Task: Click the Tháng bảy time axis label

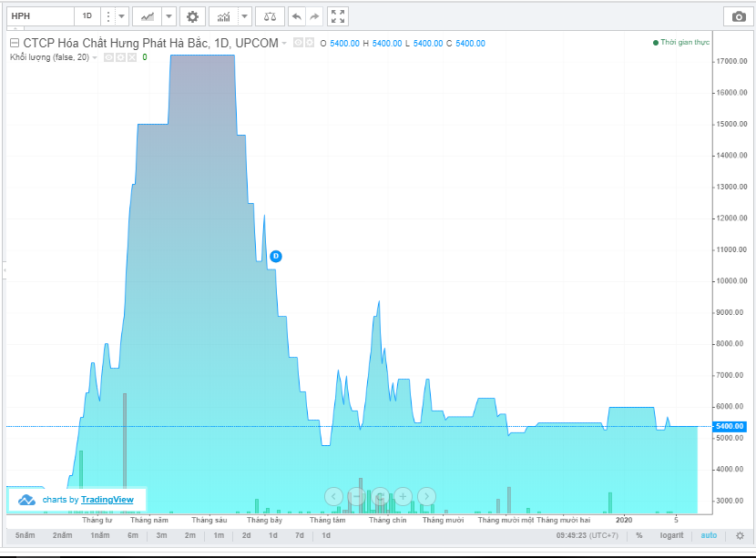Action: [x=265, y=520]
